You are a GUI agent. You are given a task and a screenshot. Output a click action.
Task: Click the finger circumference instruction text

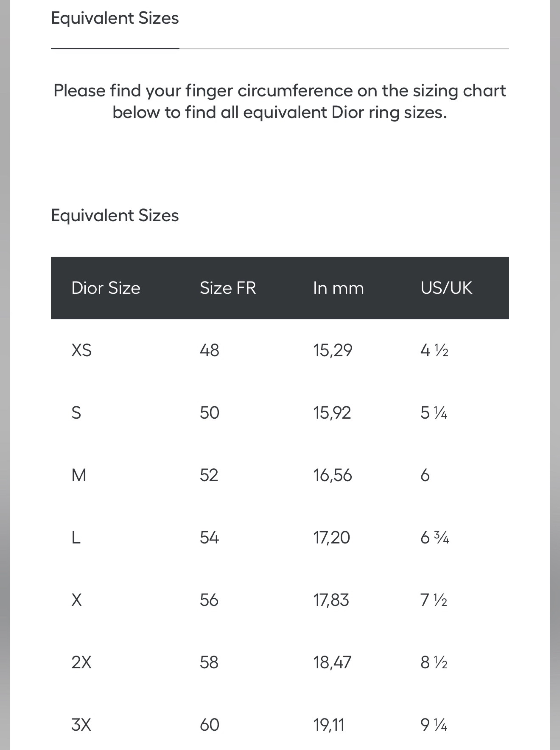[280, 101]
